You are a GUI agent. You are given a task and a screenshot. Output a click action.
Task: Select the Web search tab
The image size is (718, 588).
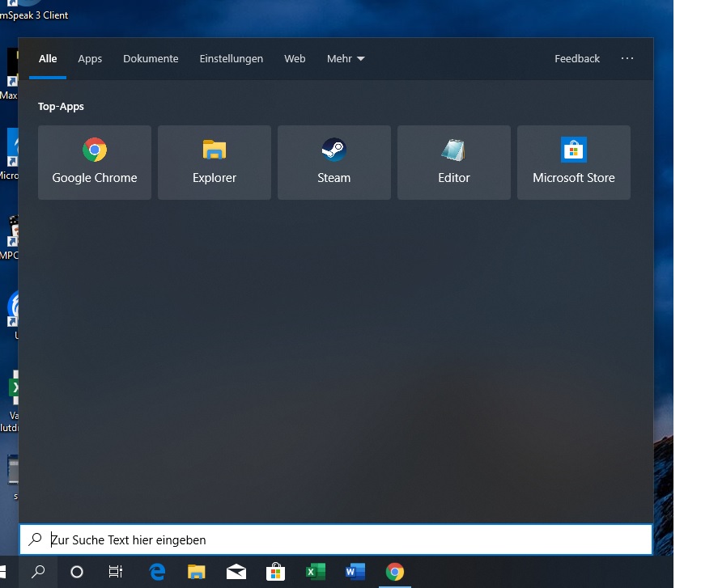295,58
